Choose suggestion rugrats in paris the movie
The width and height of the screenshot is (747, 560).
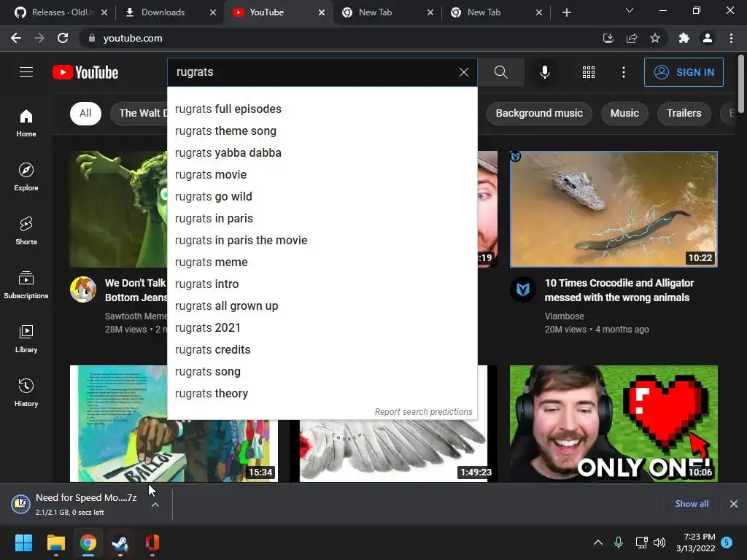point(322,241)
